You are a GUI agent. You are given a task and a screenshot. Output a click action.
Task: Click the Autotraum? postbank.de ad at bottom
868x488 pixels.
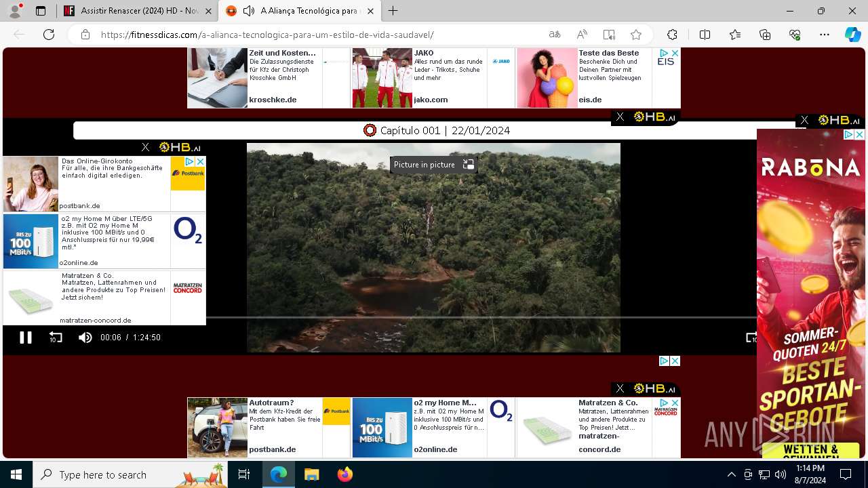click(269, 427)
